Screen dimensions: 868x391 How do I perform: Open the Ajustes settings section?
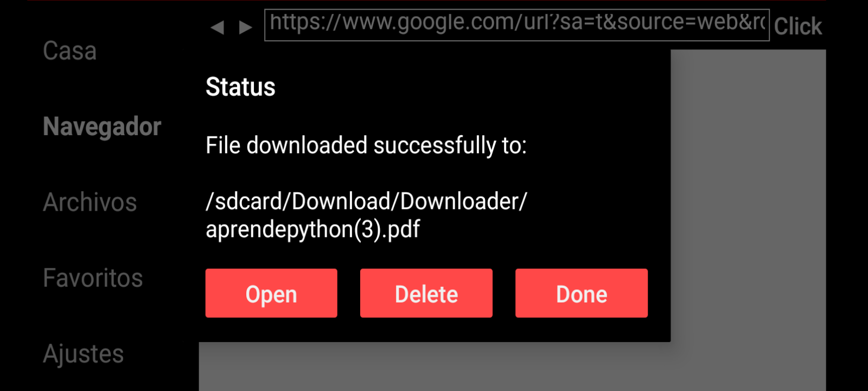coord(84,354)
